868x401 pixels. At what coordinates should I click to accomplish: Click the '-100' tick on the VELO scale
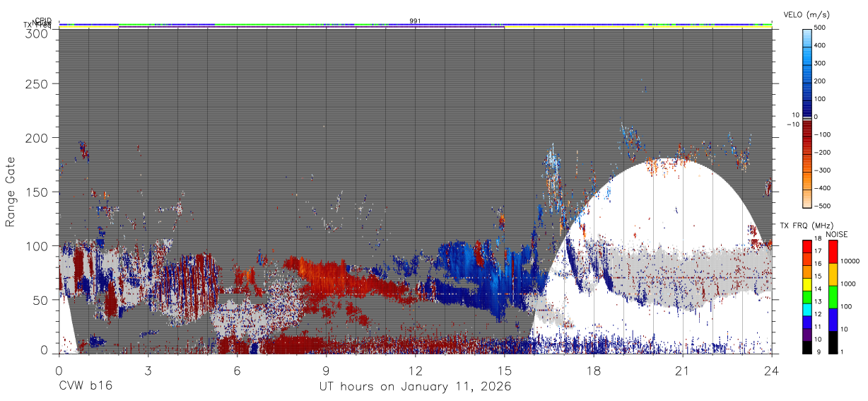click(823, 134)
